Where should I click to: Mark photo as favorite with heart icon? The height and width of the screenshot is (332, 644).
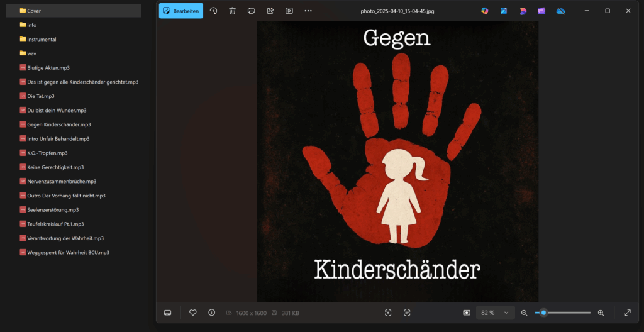pyautogui.click(x=192, y=313)
